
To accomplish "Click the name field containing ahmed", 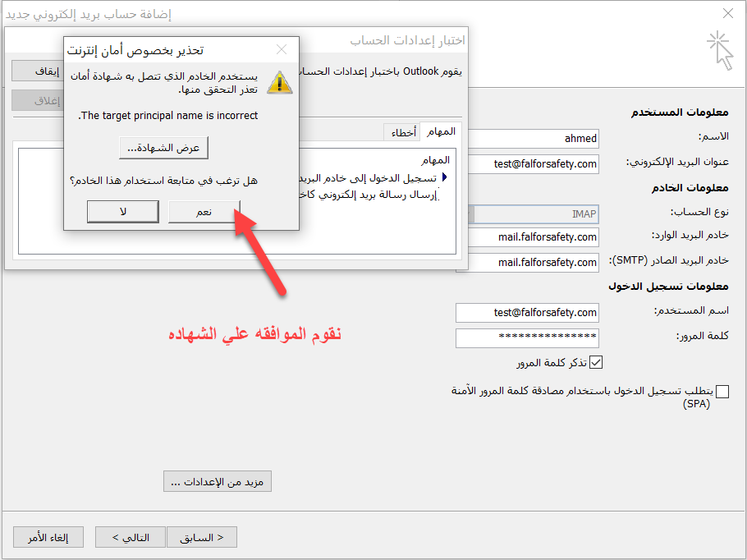I will 527,139.
